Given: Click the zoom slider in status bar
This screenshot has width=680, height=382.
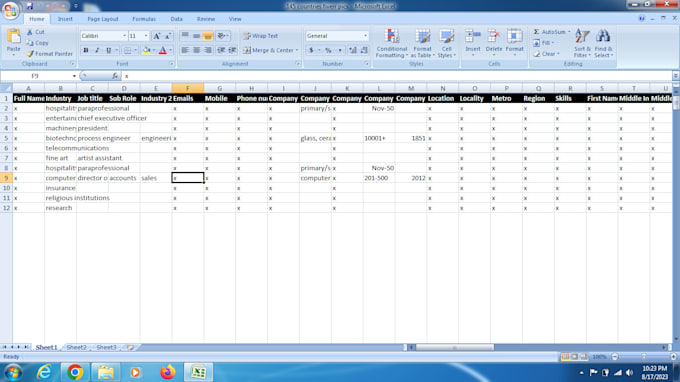Looking at the screenshot, I should coord(644,357).
